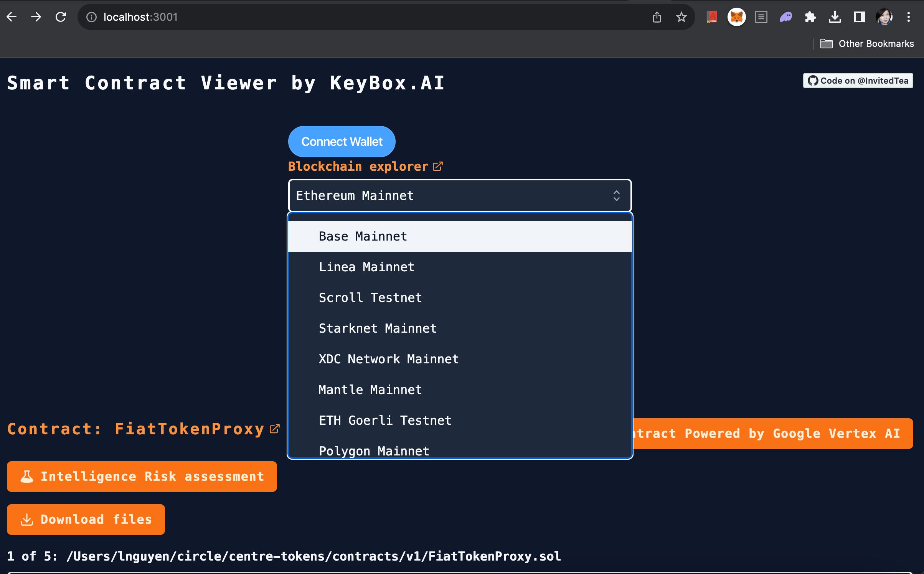Choose Starknet Mainnet network
924x574 pixels.
click(460, 328)
